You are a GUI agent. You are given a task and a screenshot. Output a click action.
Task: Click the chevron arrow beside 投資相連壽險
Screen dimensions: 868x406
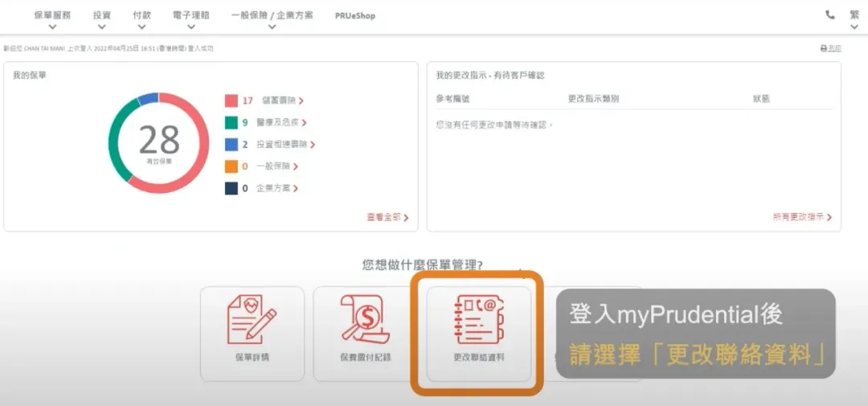(313, 145)
